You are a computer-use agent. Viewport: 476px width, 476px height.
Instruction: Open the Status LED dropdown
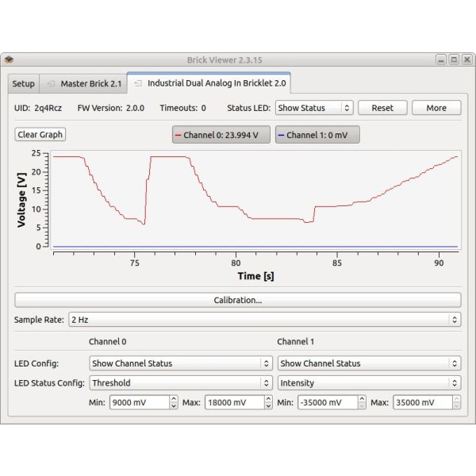pyautogui.click(x=314, y=108)
